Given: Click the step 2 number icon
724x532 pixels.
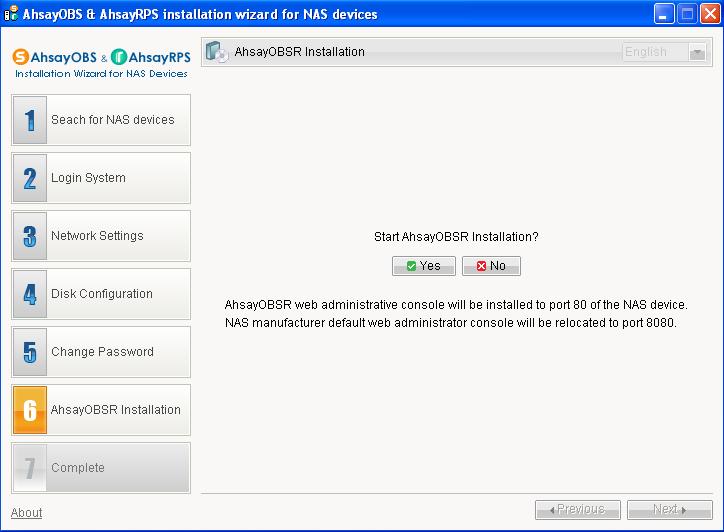Looking at the screenshot, I should [30, 178].
